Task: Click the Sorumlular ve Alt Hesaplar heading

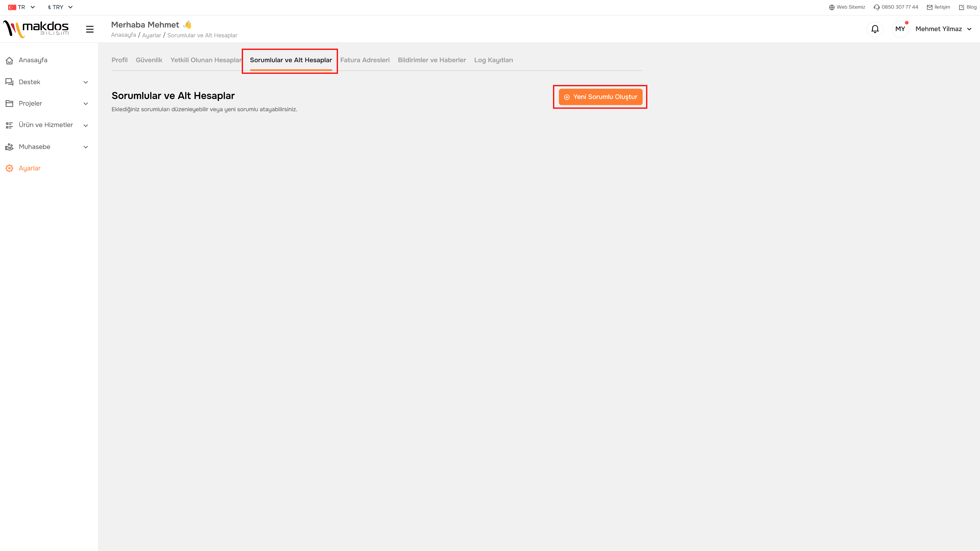Action: (173, 96)
